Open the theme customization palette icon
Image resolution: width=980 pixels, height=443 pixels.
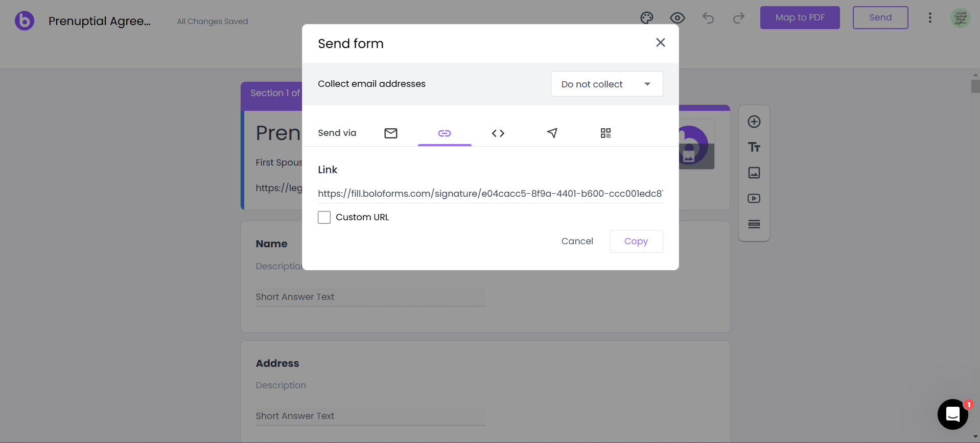tap(646, 17)
